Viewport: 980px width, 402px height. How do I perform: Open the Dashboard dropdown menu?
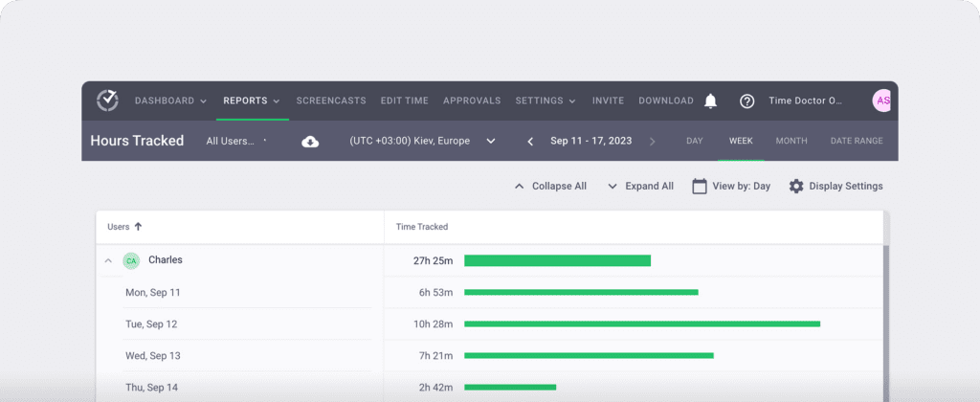pyautogui.click(x=170, y=100)
